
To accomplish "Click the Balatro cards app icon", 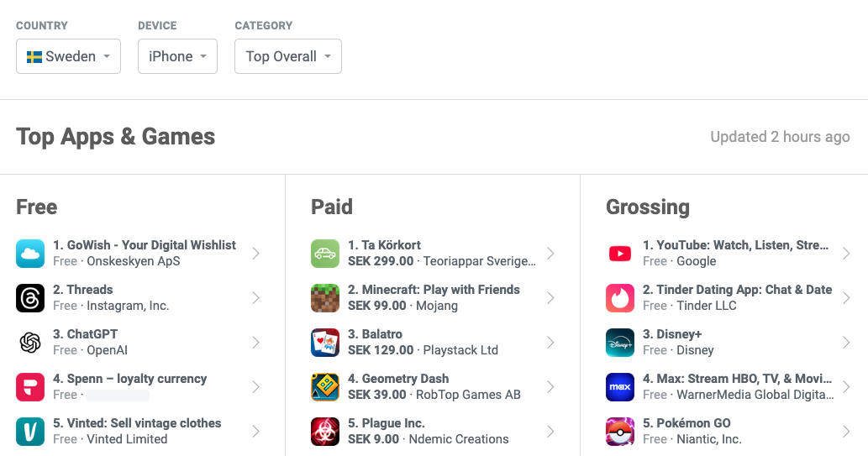I will [325, 343].
